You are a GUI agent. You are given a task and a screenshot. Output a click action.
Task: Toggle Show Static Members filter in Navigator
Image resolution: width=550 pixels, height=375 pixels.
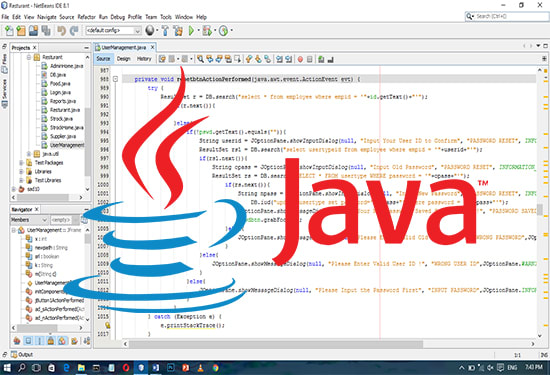point(39,340)
